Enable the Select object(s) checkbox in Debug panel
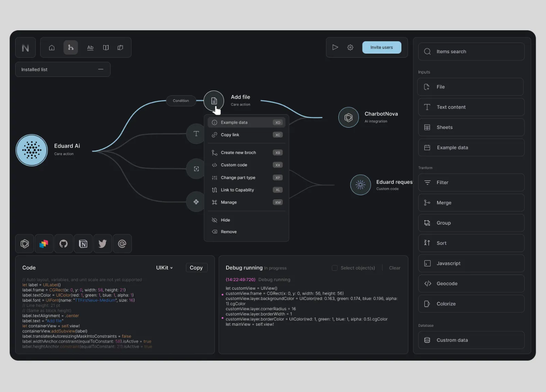Viewport: 546px width, 392px height. click(334, 268)
